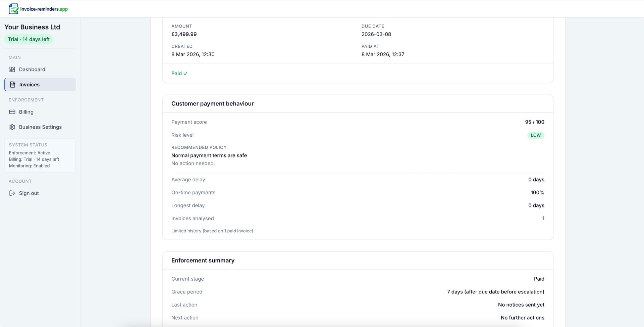Click the grace period value of 7 days
Viewport: 644px width, 327px height.
(x=496, y=292)
